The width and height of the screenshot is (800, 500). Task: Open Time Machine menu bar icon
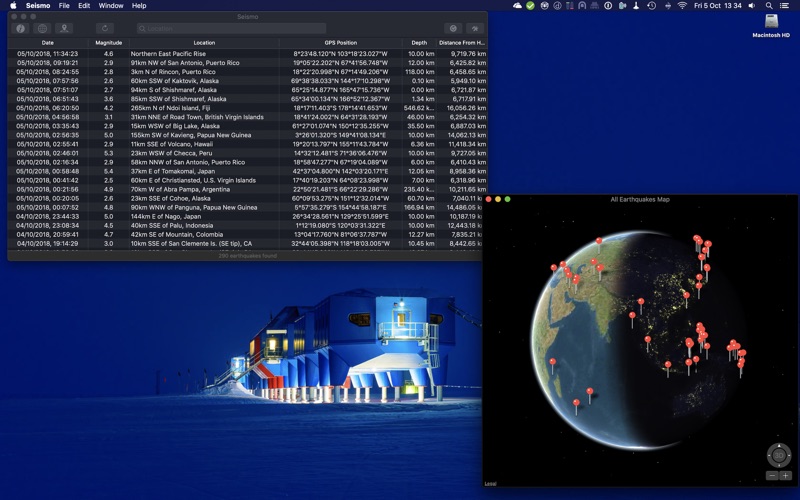point(652,6)
